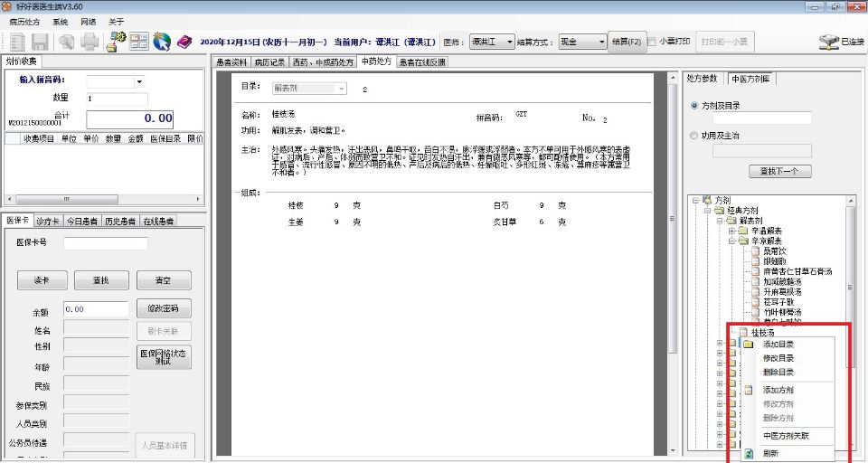This screenshot has width=868, height=463.
Task: Collapse the 经典方剂 tree folder
Action: click(x=707, y=211)
